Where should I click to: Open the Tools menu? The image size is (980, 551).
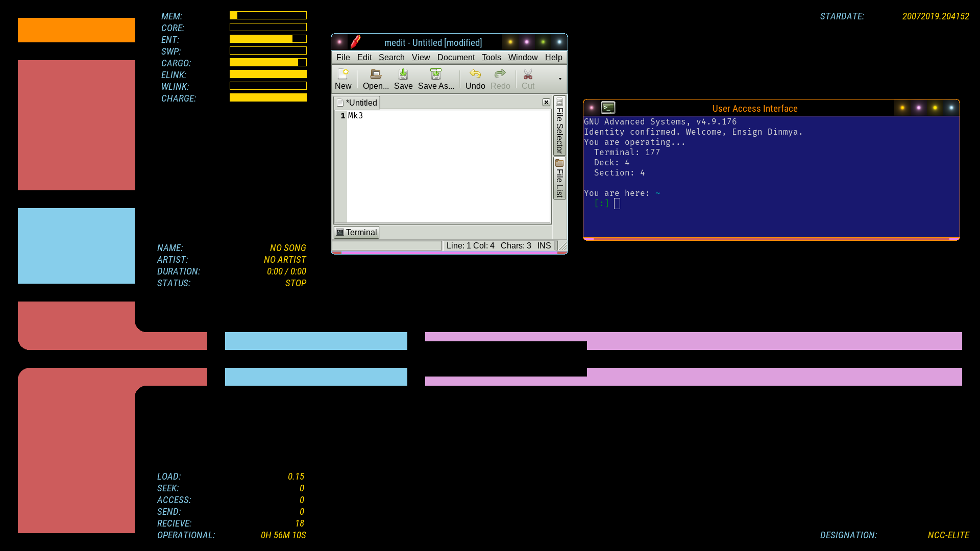coord(492,57)
